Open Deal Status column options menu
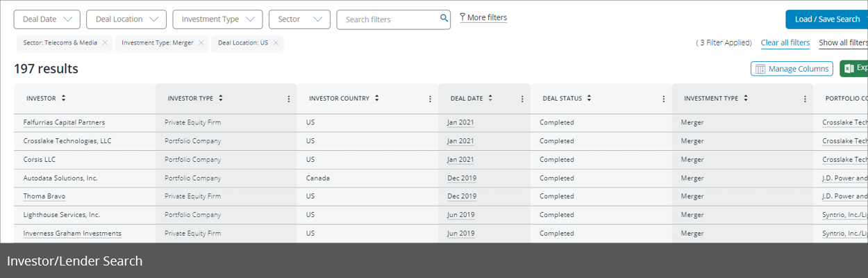 coord(663,99)
